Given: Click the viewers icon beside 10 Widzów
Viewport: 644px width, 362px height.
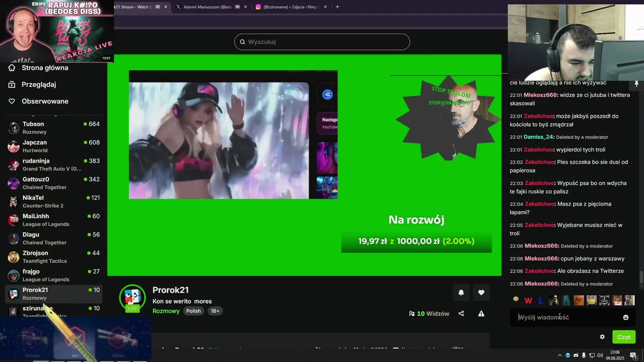Looking at the screenshot, I should 412,314.
